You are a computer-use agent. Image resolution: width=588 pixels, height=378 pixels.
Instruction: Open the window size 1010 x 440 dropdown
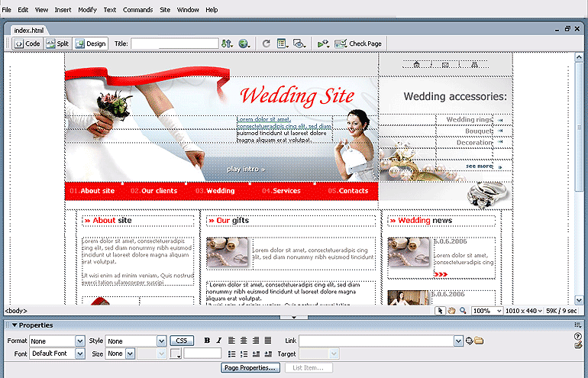point(524,311)
